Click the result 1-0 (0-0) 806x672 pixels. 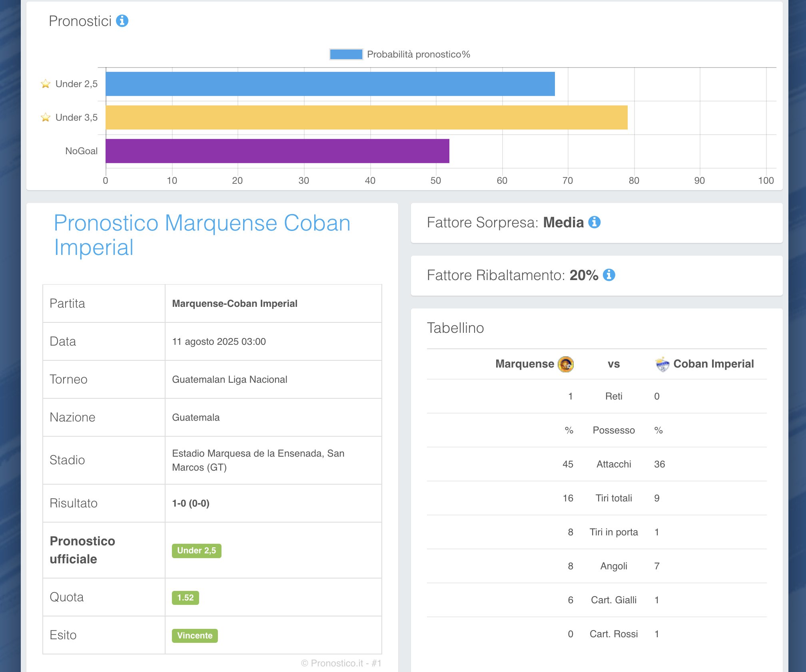[191, 503]
